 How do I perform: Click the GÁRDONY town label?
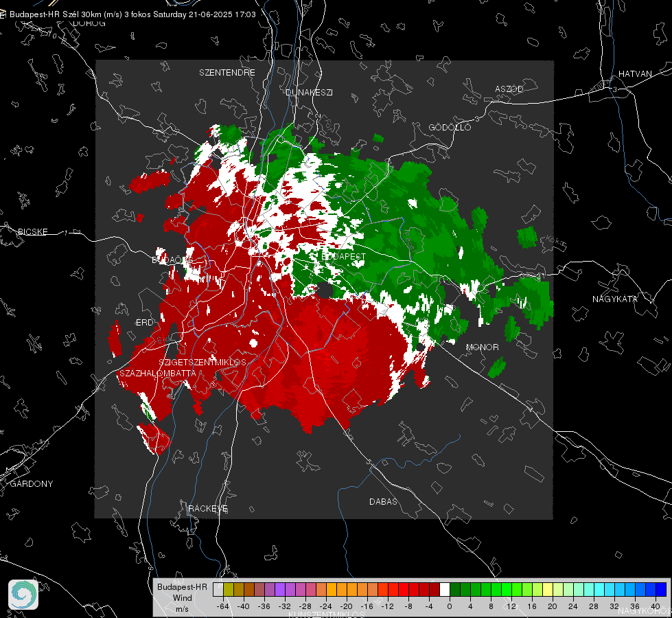click(32, 484)
